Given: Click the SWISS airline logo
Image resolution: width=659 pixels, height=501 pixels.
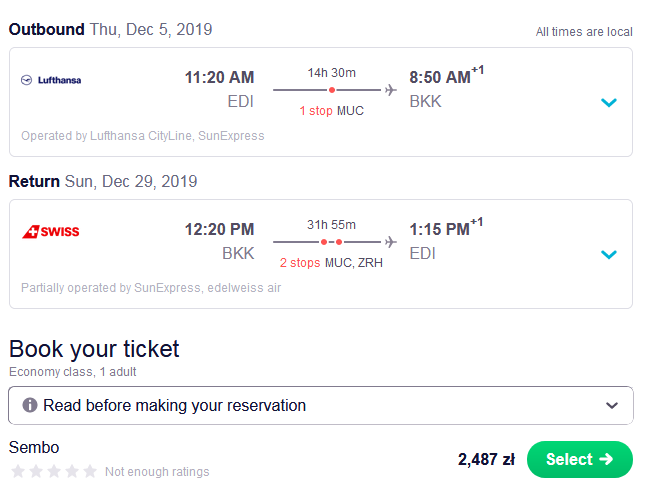Looking at the screenshot, I should pos(51,232).
